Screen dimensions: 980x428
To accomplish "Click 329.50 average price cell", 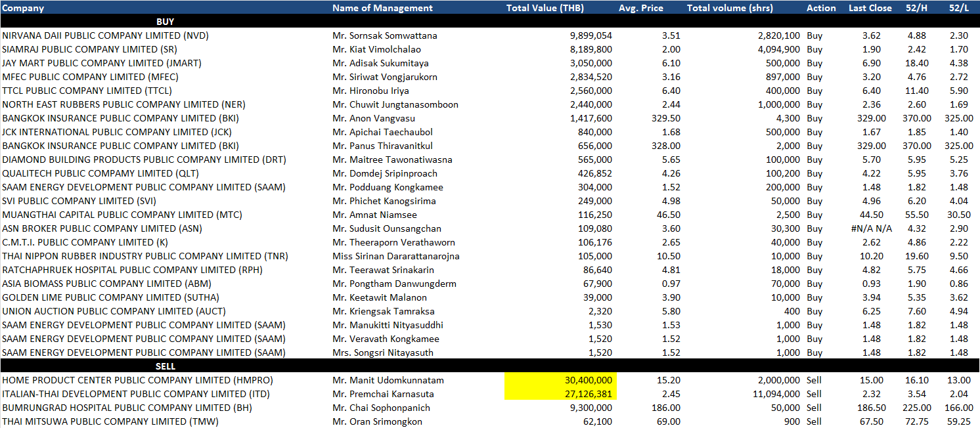I will coord(666,118).
